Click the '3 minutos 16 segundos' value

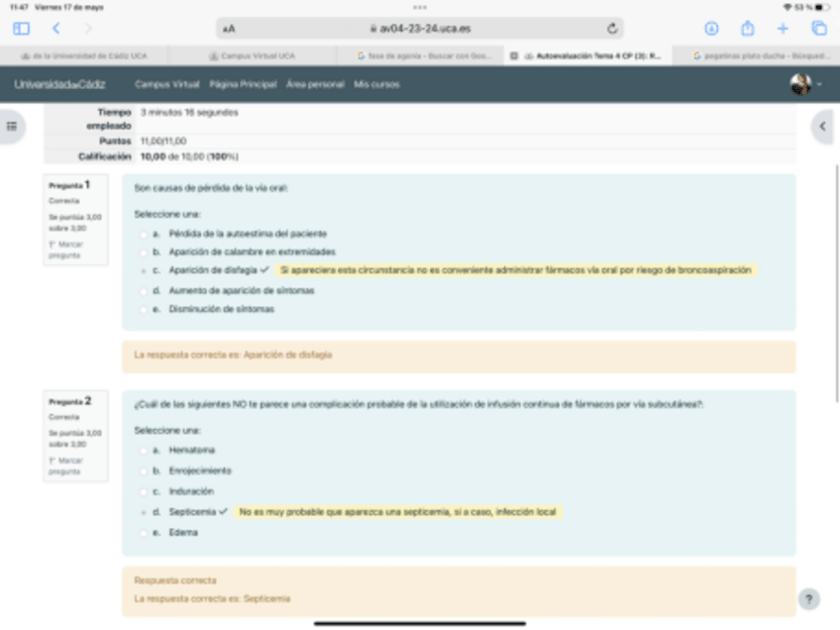(189, 113)
